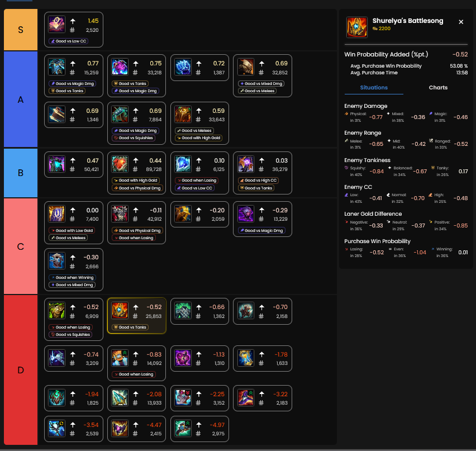Switch to the Charts tab

(x=438, y=88)
